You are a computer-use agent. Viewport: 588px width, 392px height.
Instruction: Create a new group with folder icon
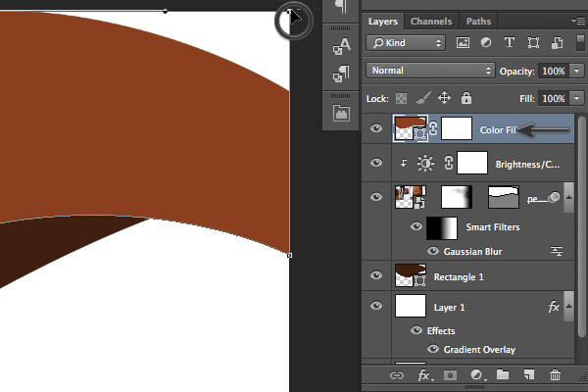pyautogui.click(x=503, y=374)
